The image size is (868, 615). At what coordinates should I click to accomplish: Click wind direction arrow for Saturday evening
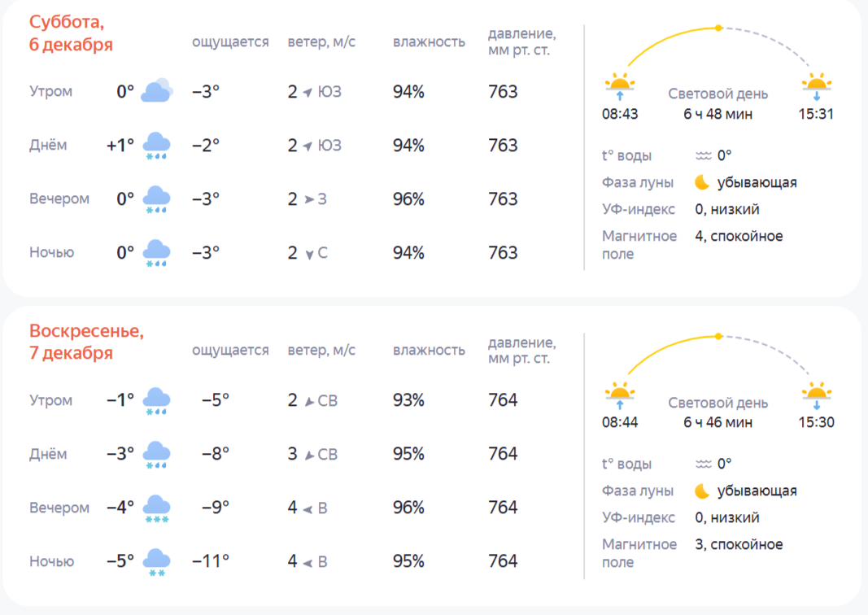309,199
